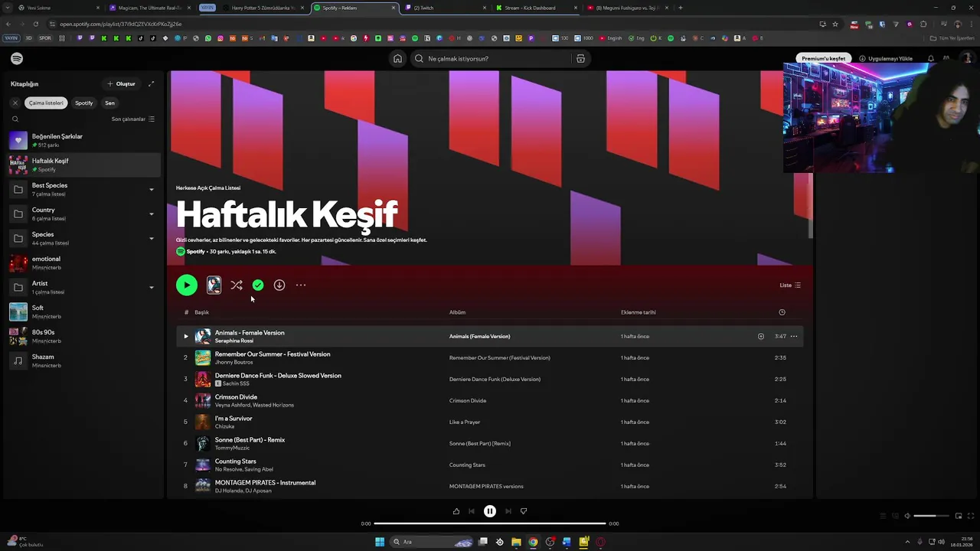The image size is (980, 551).
Task: Expand the Artist folder
Action: [x=151, y=287]
